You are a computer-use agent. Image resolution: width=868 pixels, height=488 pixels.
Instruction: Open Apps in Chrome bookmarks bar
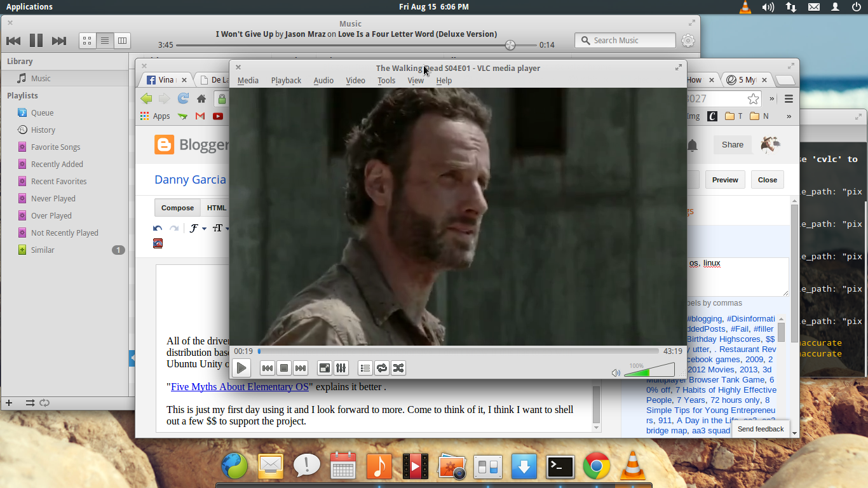click(x=155, y=116)
